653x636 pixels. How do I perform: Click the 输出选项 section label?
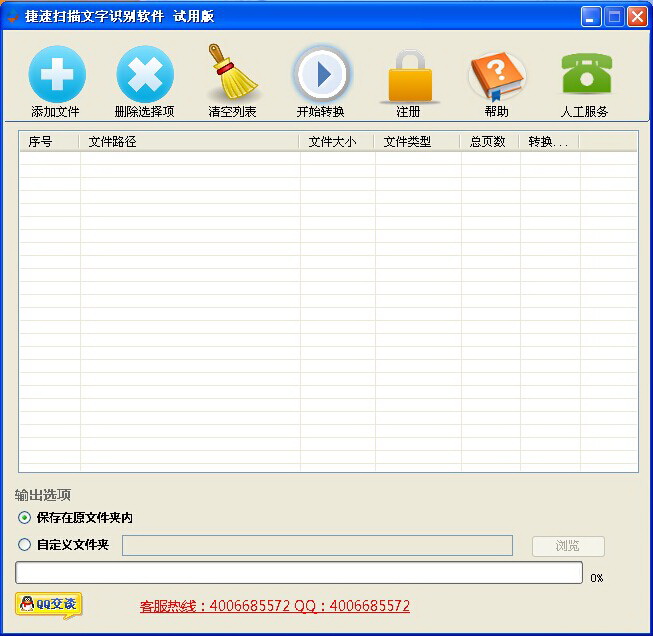pyautogui.click(x=42, y=495)
